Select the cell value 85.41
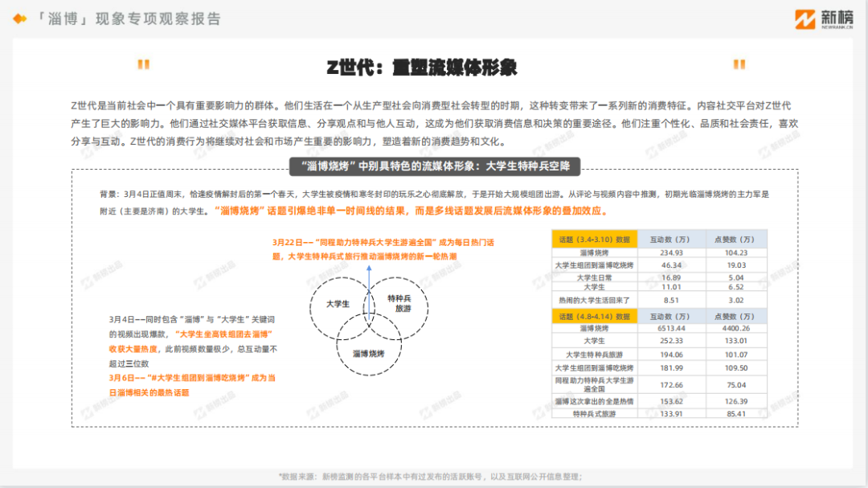 click(736, 414)
